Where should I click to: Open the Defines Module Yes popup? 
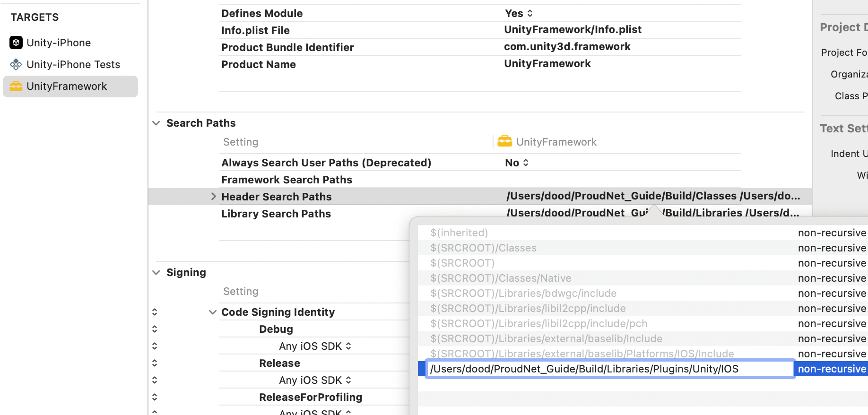(519, 13)
